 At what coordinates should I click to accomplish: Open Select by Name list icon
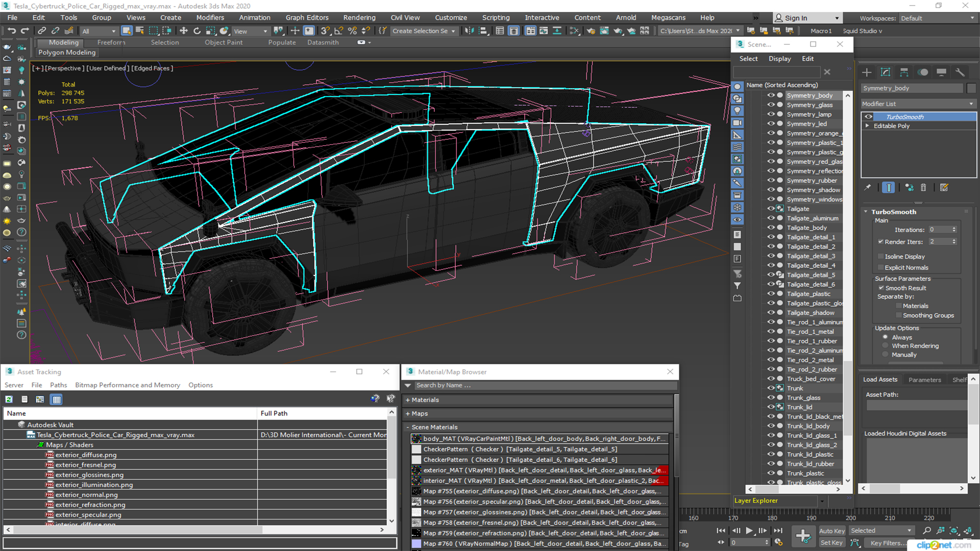pyautogui.click(x=140, y=31)
